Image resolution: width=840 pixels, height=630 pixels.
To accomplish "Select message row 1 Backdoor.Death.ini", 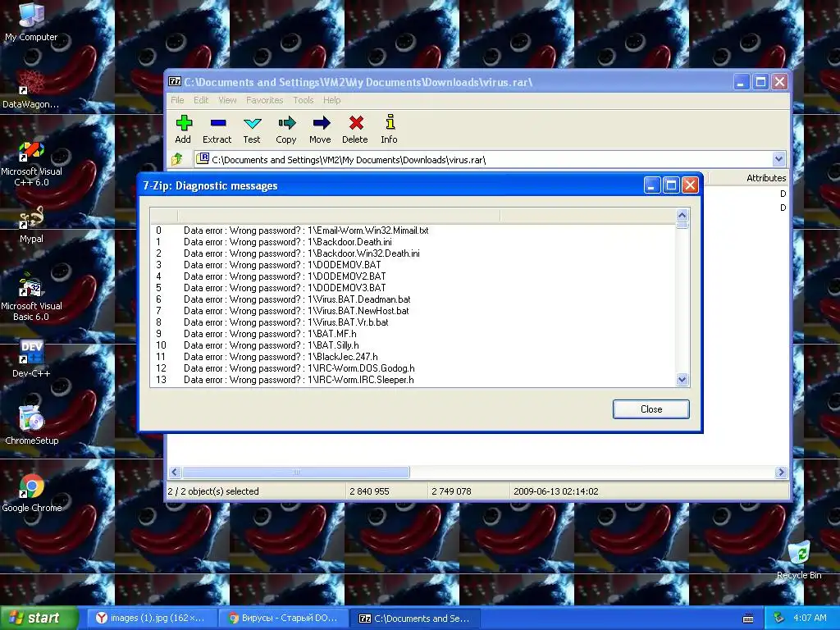I will click(x=413, y=242).
